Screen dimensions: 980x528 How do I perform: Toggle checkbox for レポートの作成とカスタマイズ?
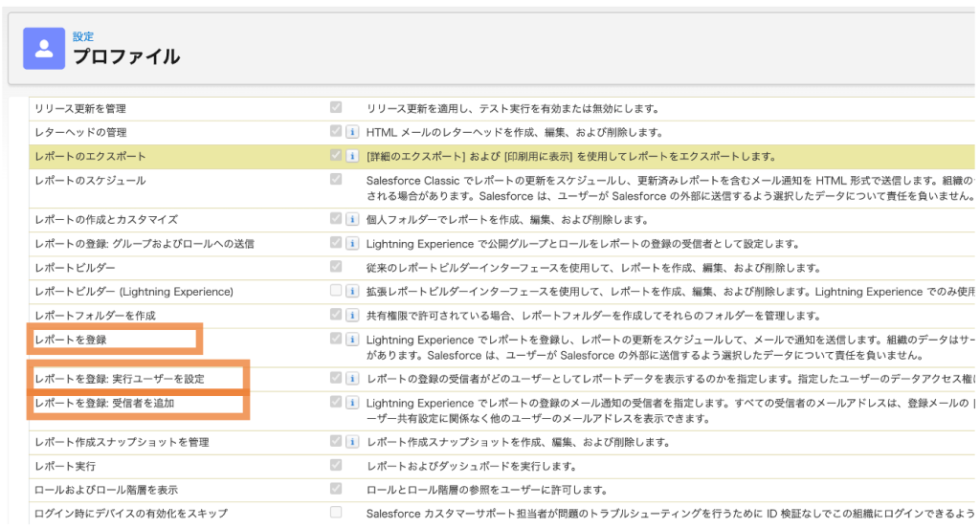point(336,219)
